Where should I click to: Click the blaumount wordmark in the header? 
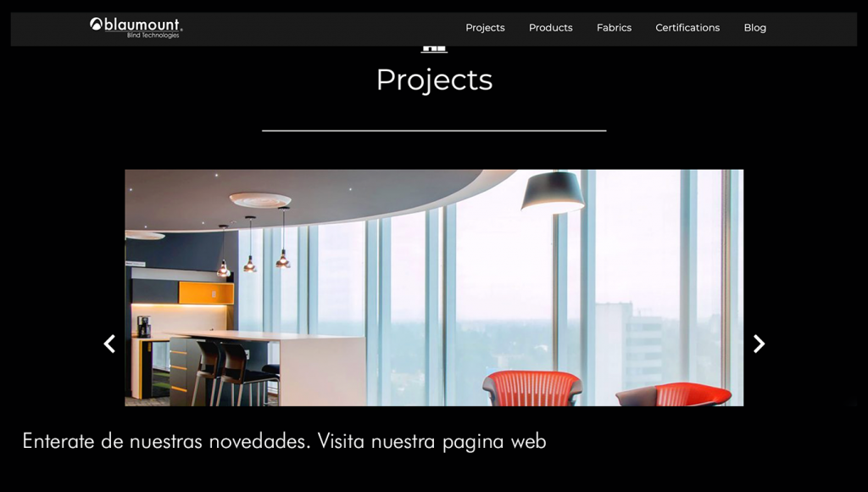(142, 25)
